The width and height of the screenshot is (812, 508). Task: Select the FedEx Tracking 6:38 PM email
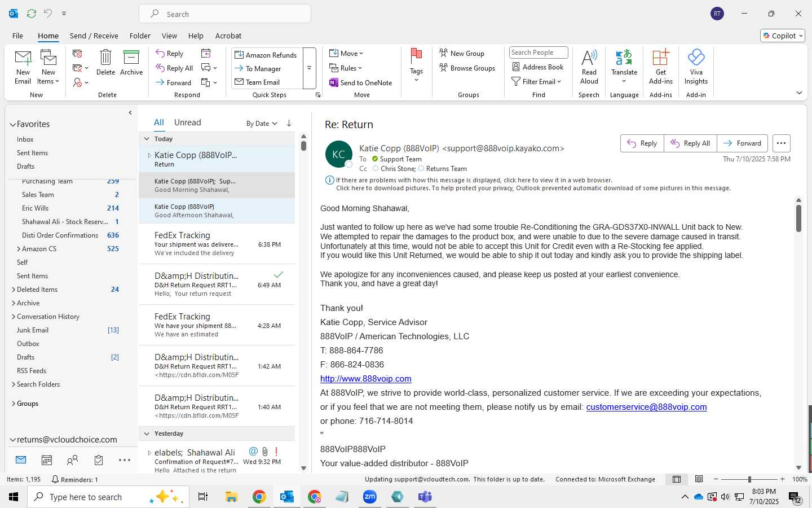pos(217,244)
